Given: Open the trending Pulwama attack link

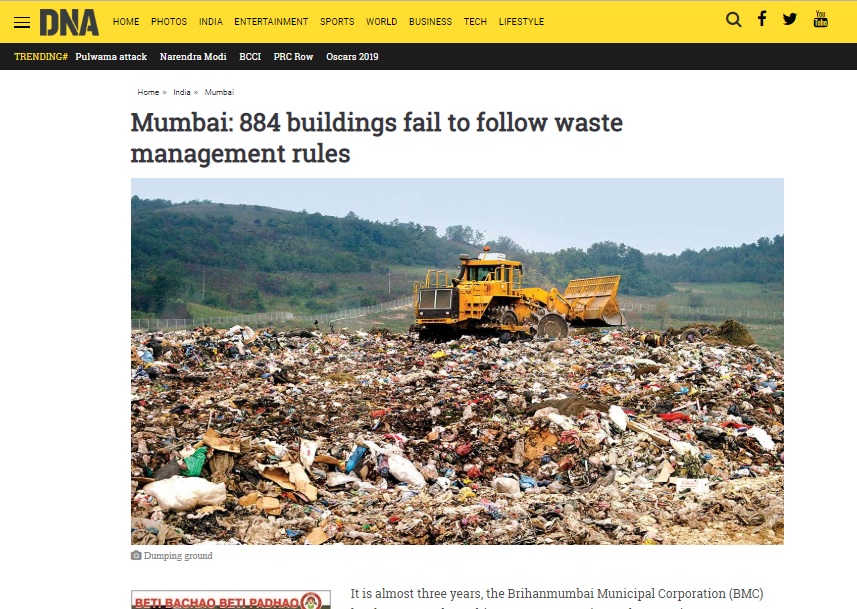Looking at the screenshot, I should 111,57.
